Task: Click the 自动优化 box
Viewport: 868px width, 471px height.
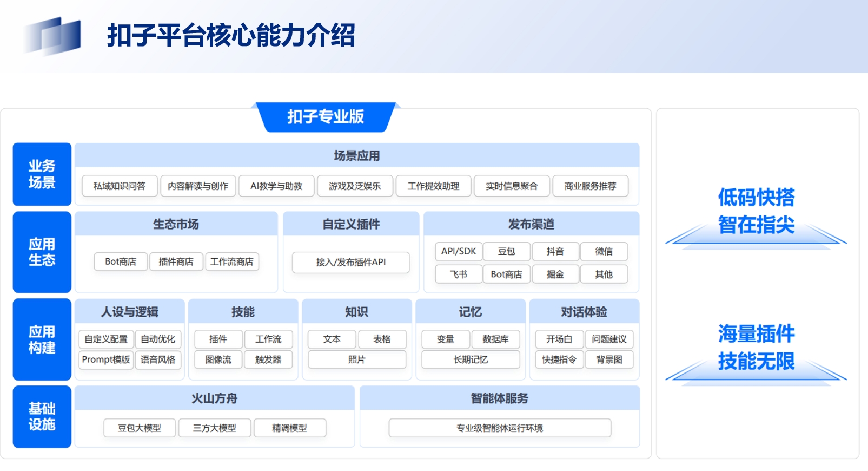Action: click(x=158, y=339)
